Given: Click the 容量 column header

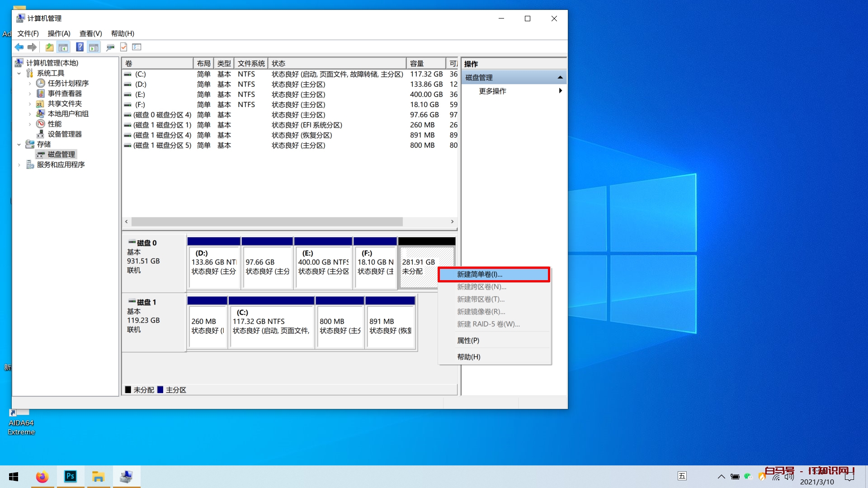Looking at the screenshot, I should 425,63.
